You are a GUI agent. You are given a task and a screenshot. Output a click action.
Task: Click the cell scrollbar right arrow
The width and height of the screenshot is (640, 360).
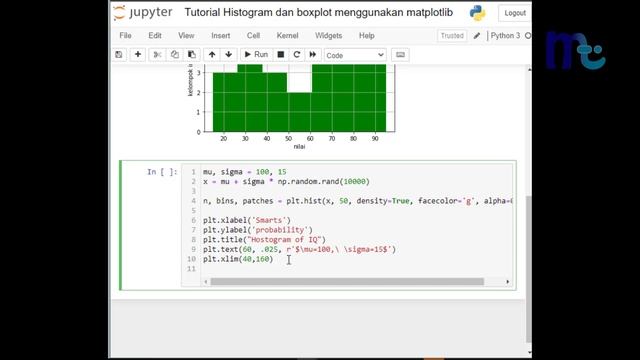(x=507, y=282)
